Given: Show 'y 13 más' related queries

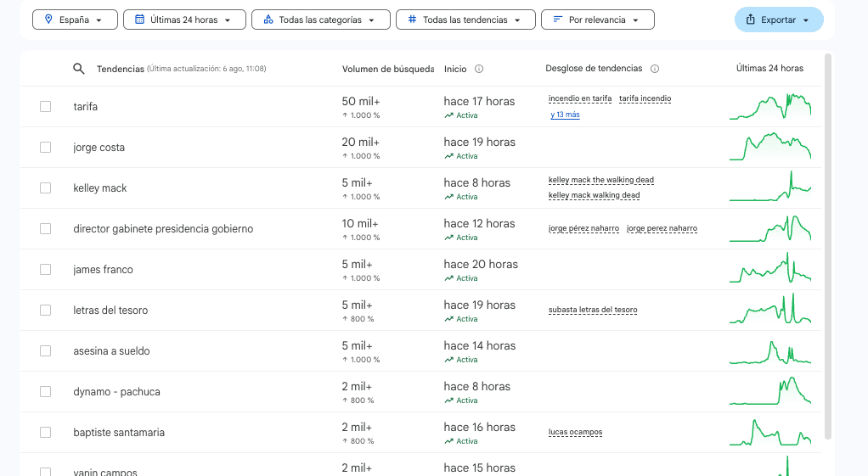Looking at the screenshot, I should pyautogui.click(x=565, y=115).
